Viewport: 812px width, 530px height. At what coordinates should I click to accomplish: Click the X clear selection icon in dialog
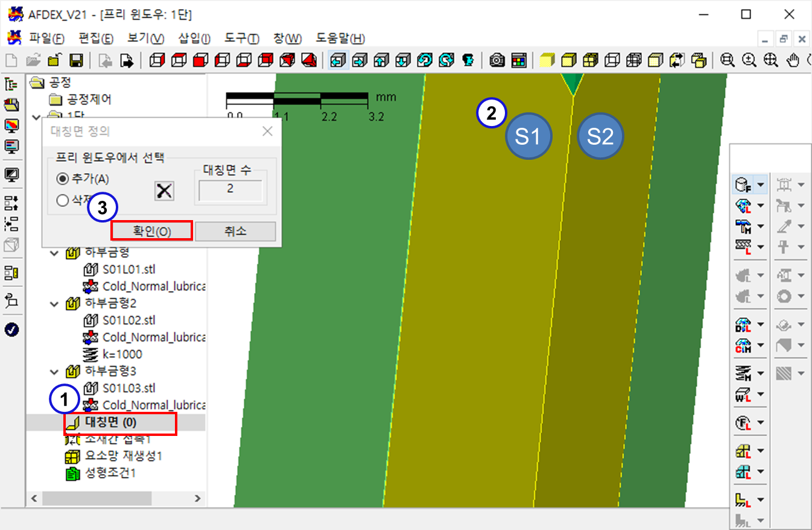point(164,191)
